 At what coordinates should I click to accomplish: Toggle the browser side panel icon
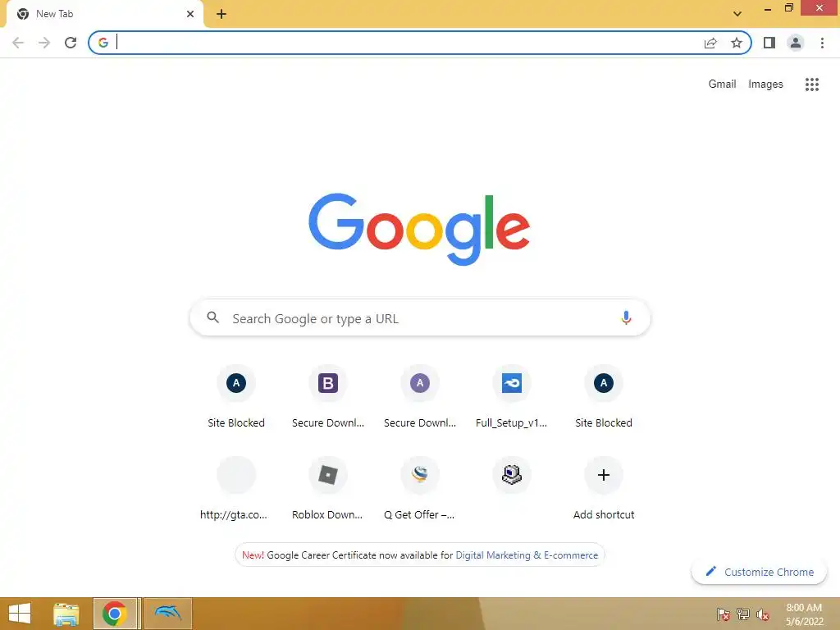(x=769, y=43)
